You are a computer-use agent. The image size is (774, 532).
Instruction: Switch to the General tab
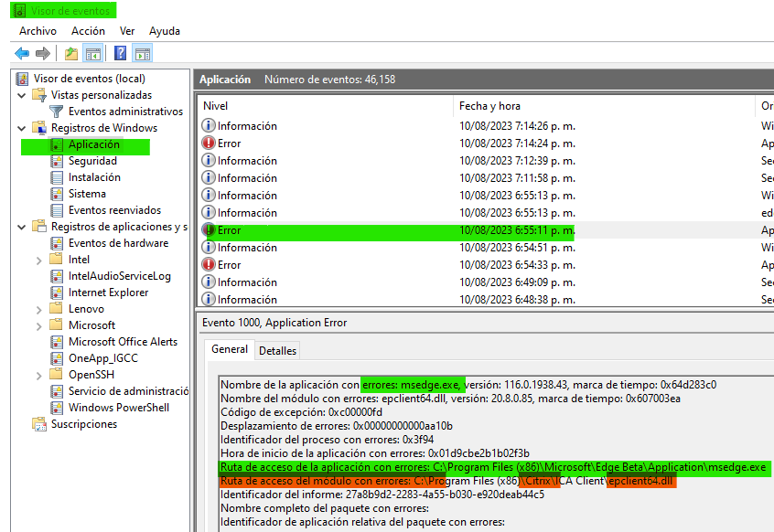click(230, 349)
